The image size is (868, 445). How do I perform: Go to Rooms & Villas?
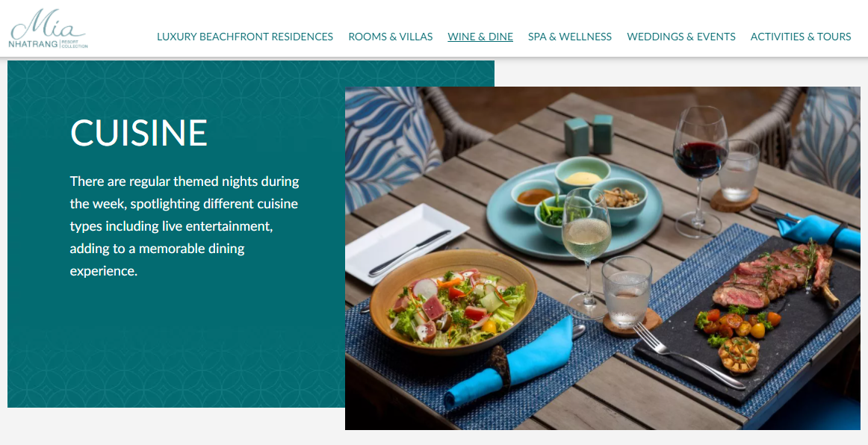(x=390, y=37)
